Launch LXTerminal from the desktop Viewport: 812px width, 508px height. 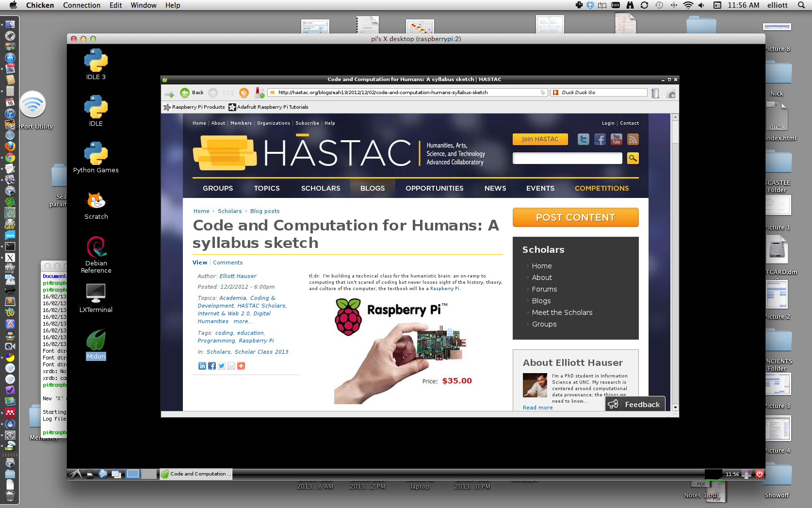(x=96, y=298)
